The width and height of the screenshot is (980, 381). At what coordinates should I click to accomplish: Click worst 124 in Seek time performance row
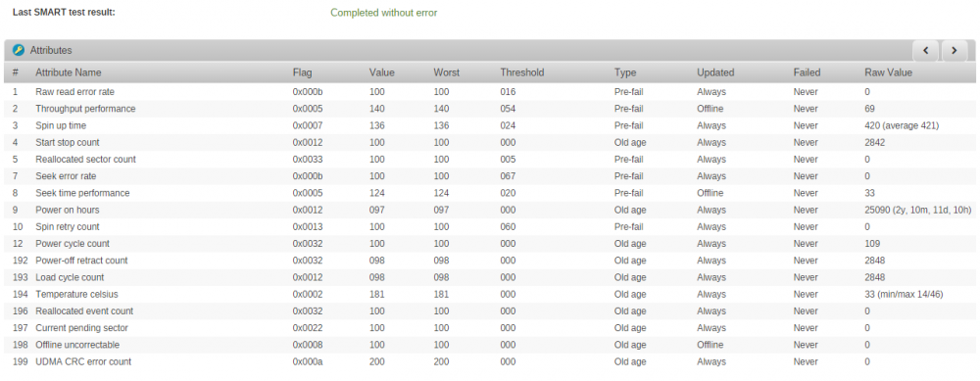tap(441, 193)
